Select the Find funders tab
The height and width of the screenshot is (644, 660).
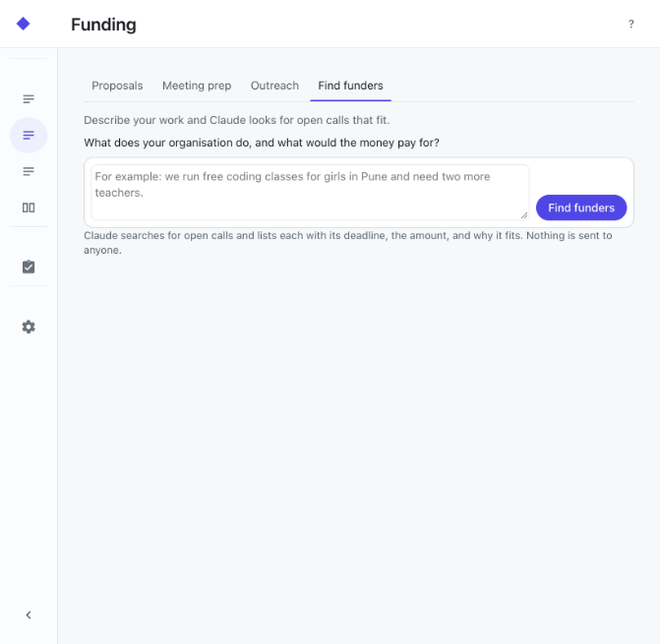point(350,86)
